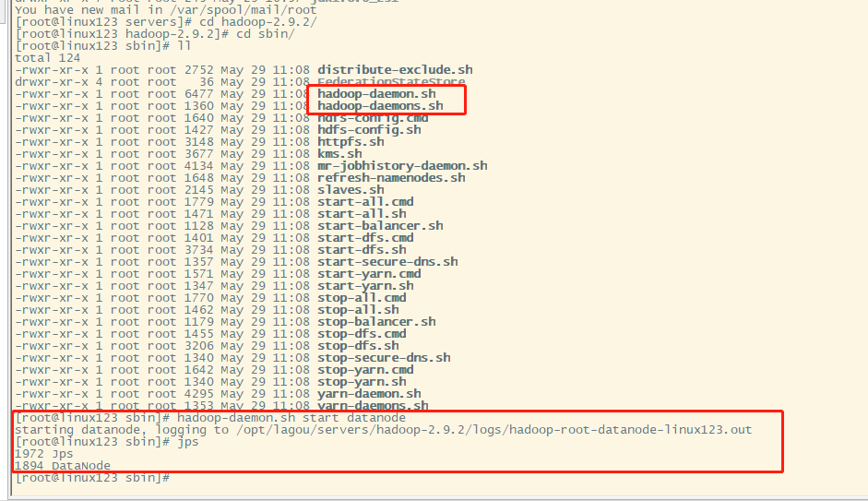Click the 'hadoop-daemon.sh start datanode' command
This screenshot has width=868, height=501.
[x=291, y=417]
